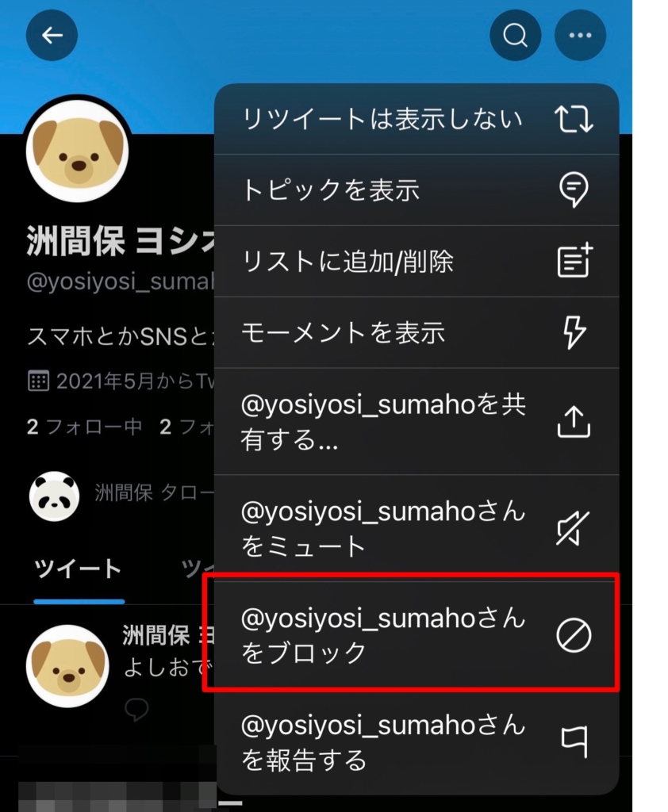Tap the panda avatar thumbnail
The width and height of the screenshot is (668, 812).
[55, 496]
